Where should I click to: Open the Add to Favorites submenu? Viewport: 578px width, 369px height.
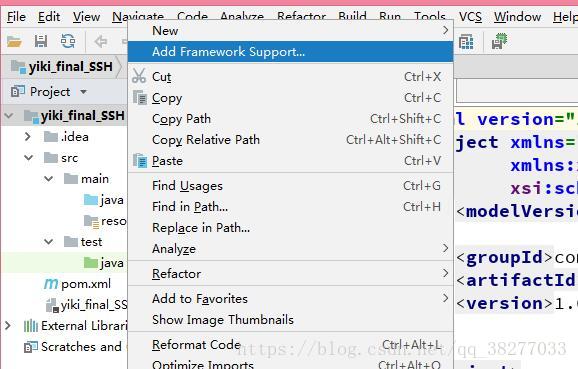(290, 299)
